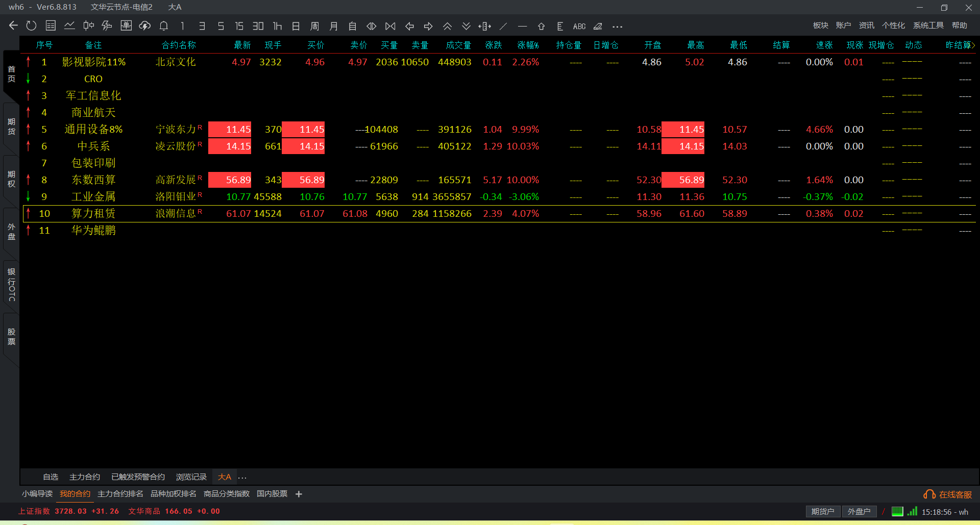Select the 浪潮信息 row
980x525 pixels.
tap(499, 214)
